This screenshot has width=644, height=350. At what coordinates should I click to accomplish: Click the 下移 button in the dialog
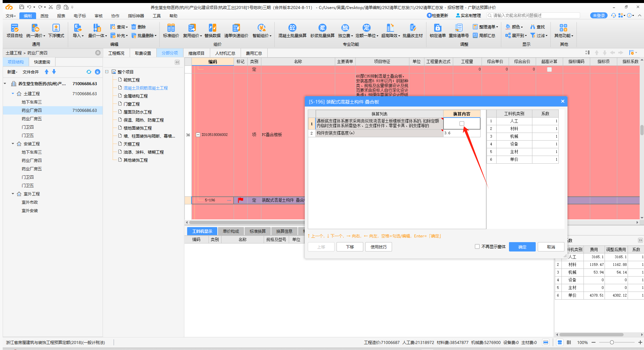pyautogui.click(x=350, y=247)
